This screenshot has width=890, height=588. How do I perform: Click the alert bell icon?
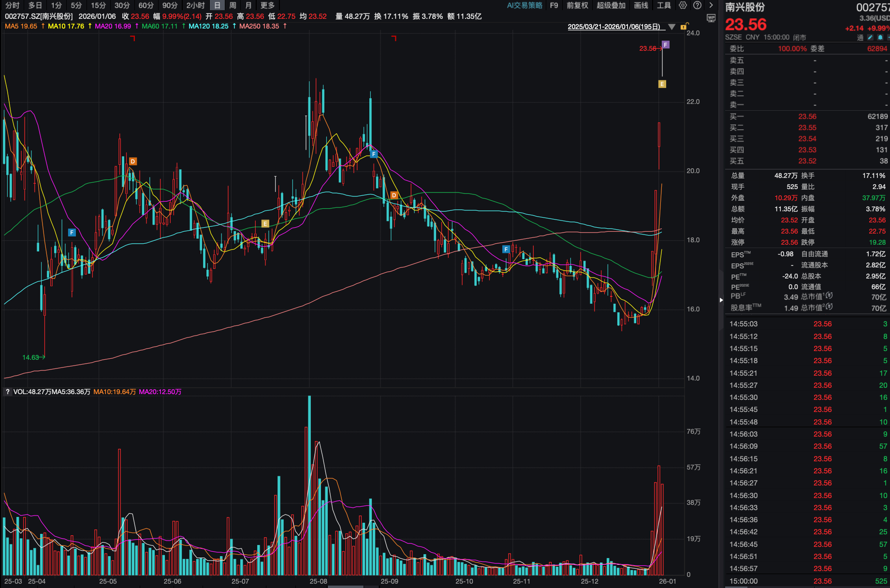[x=880, y=37]
